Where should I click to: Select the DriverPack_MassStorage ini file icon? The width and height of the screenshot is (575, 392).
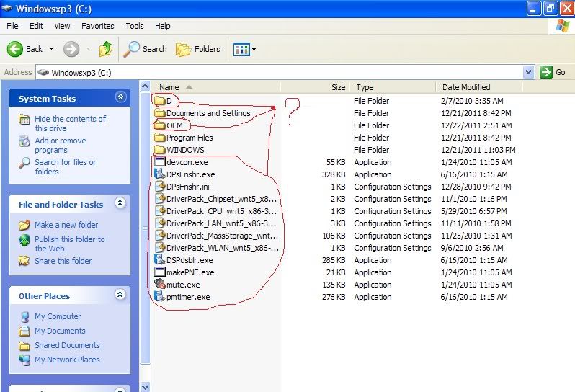pyautogui.click(x=160, y=236)
